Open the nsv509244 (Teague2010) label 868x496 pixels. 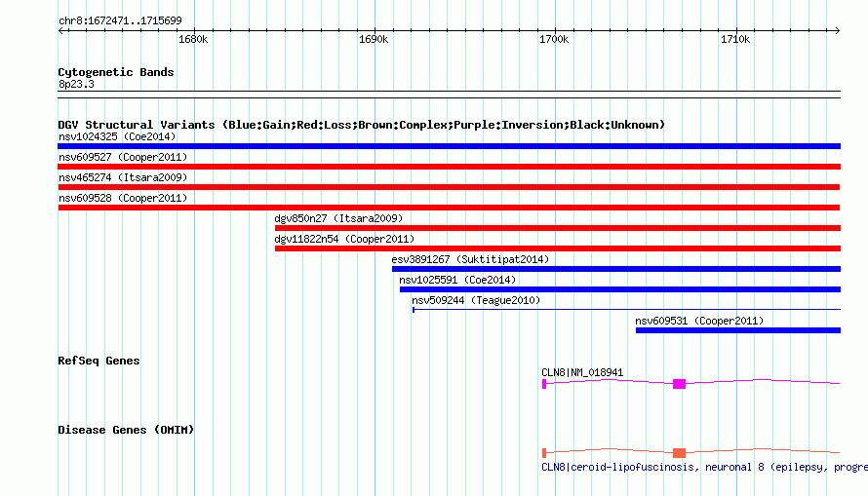coord(476,300)
